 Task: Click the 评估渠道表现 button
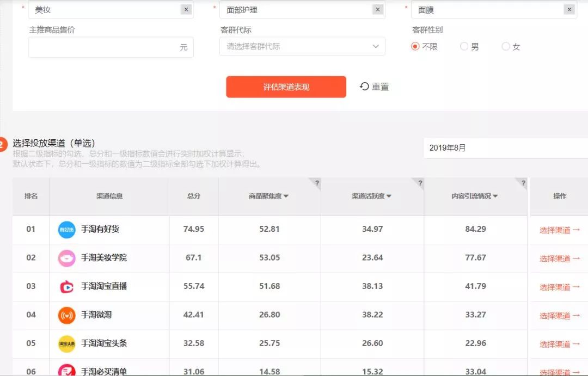click(x=286, y=87)
